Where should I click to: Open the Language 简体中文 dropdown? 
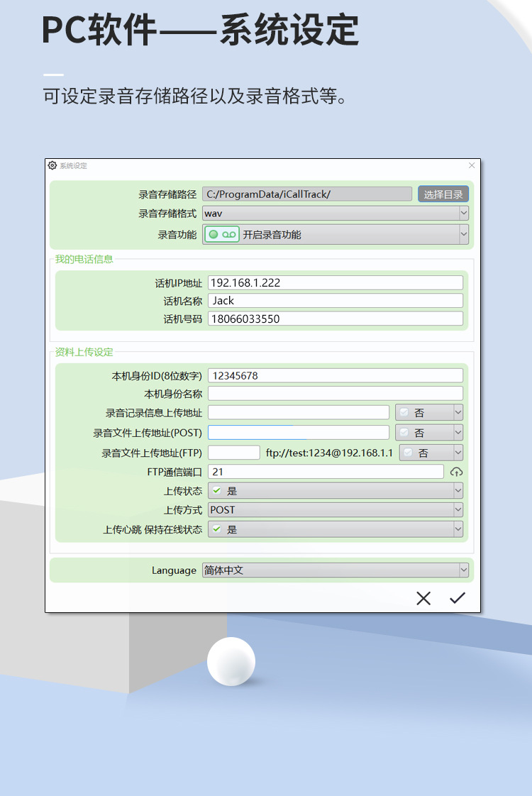point(336,570)
